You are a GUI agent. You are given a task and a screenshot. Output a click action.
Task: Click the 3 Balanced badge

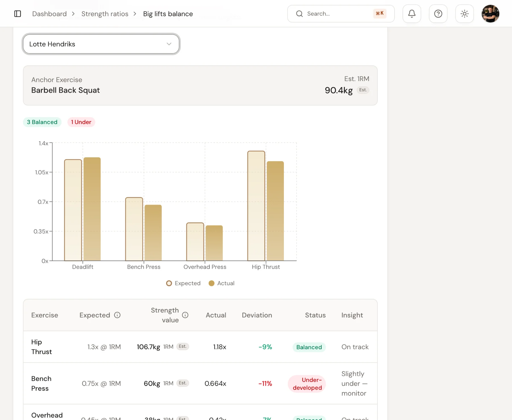pyautogui.click(x=42, y=122)
